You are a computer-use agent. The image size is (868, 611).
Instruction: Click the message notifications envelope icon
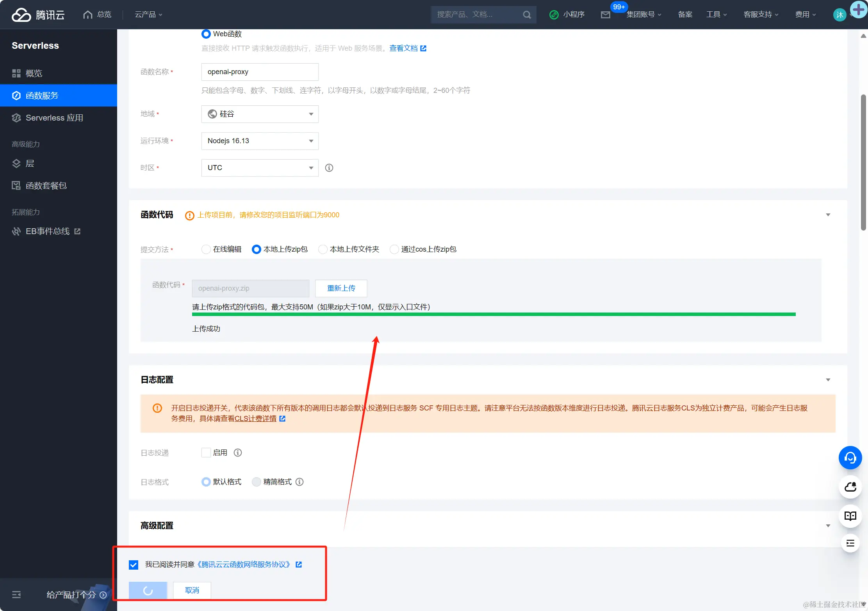point(605,14)
